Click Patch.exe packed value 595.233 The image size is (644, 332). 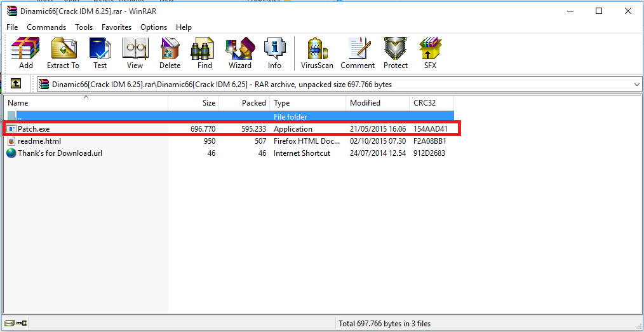[x=253, y=129]
